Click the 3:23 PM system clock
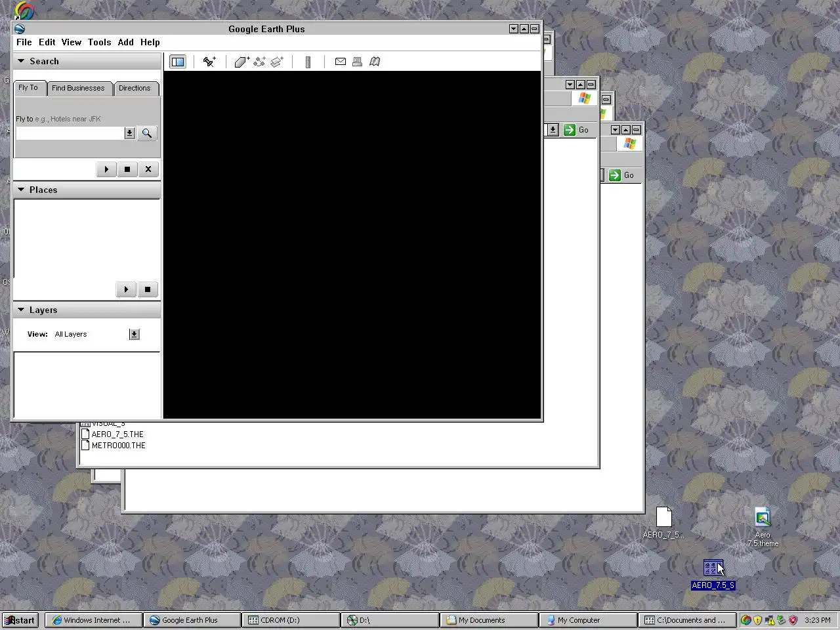Image resolution: width=840 pixels, height=630 pixels. (x=817, y=620)
